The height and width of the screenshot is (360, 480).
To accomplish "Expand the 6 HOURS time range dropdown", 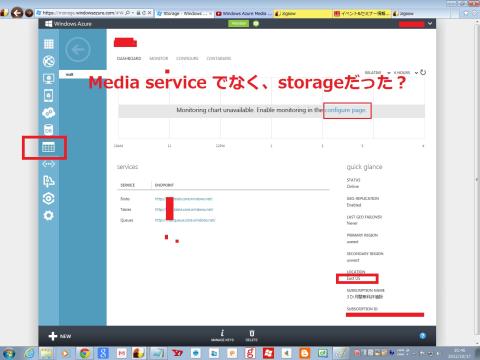I will tap(406, 73).
